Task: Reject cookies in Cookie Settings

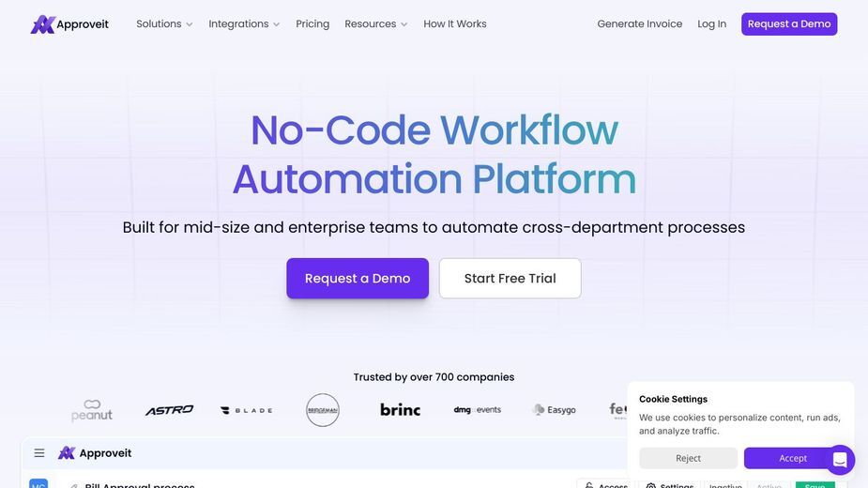Action: click(x=688, y=458)
